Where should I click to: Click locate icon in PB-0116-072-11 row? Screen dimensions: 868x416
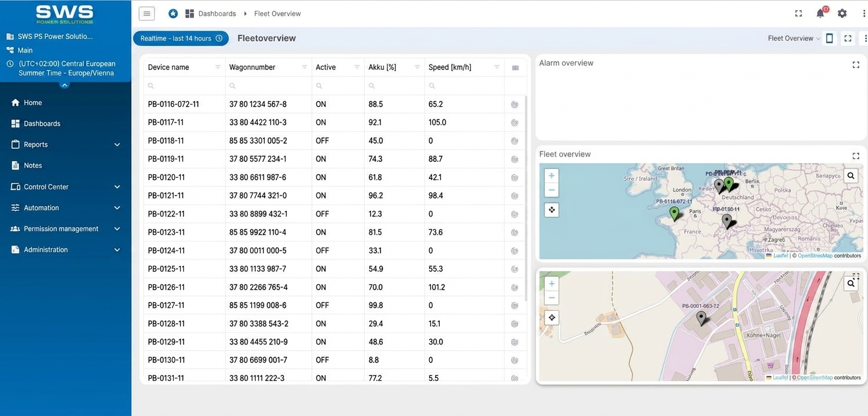515,105
